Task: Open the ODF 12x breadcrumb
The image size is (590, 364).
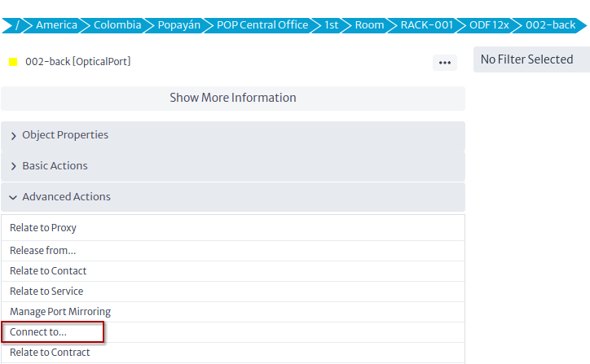Action: pos(489,25)
